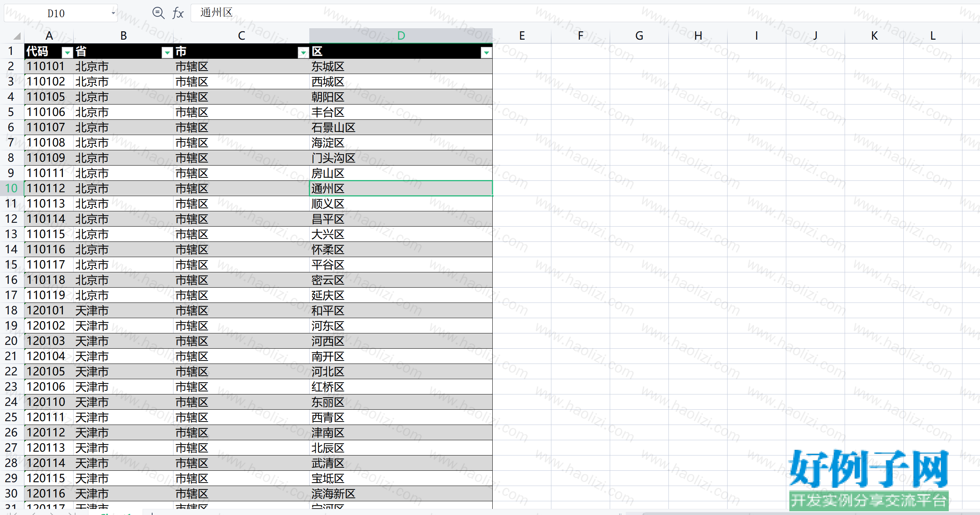980x515 pixels.
Task: Click cell with code 110101
Action: (x=49, y=66)
